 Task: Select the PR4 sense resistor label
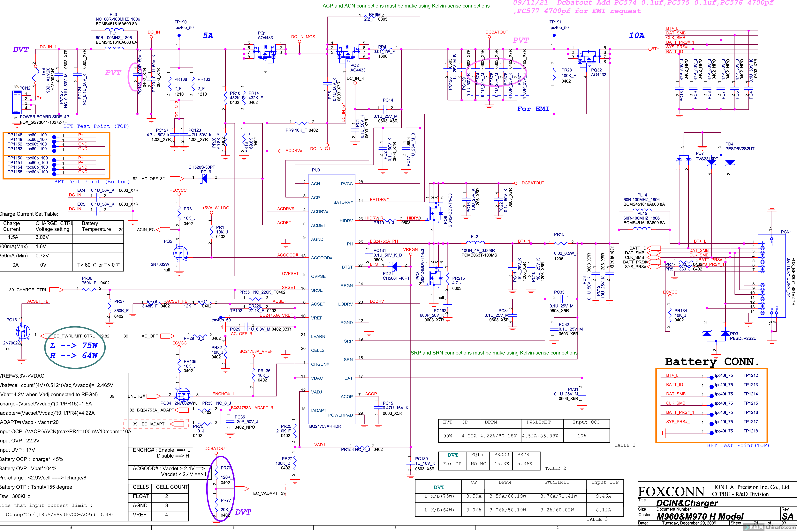tap(382, 47)
